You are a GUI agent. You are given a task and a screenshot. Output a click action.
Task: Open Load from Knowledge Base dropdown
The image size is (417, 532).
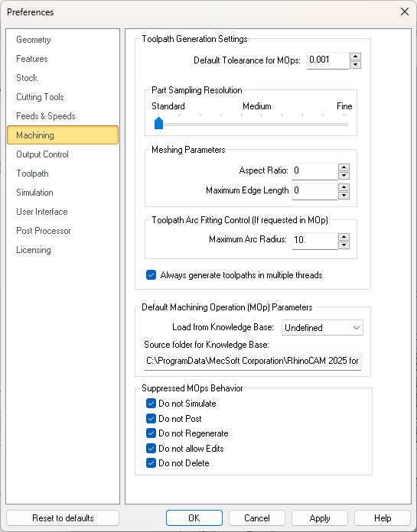(x=322, y=328)
